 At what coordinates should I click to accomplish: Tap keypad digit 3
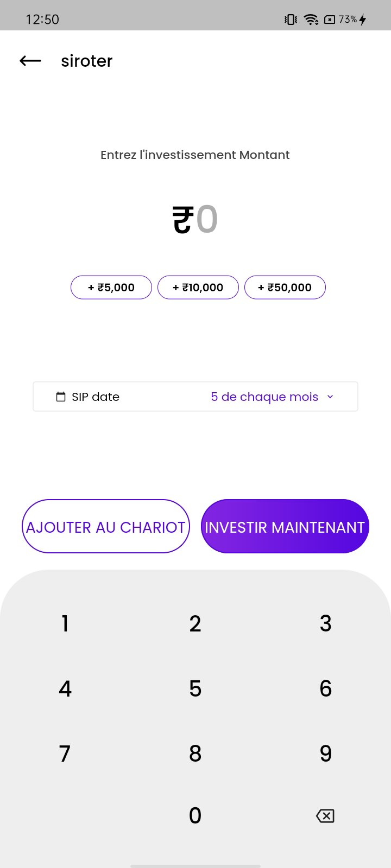pyautogui.click(x=326, y=624)
